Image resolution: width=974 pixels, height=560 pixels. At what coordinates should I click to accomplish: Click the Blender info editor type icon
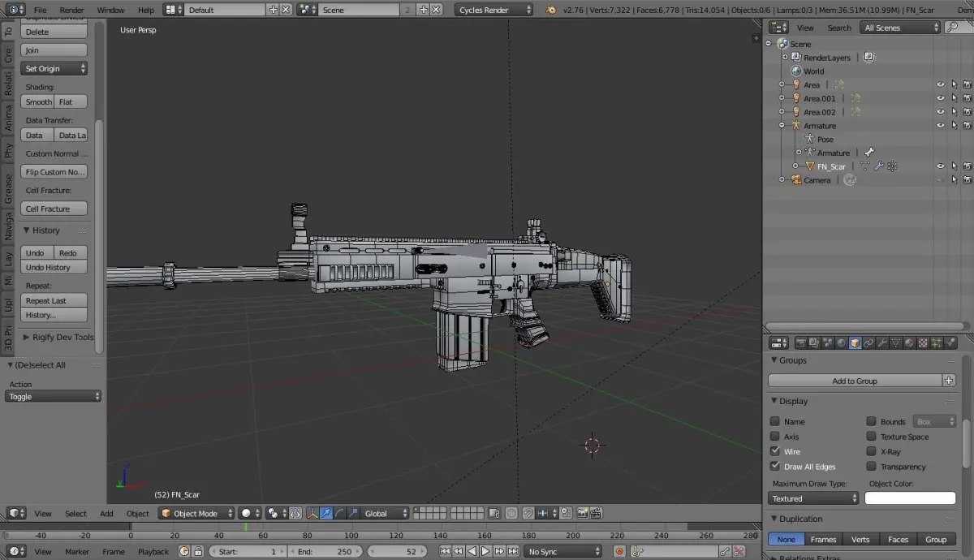[x=16, y=10]
